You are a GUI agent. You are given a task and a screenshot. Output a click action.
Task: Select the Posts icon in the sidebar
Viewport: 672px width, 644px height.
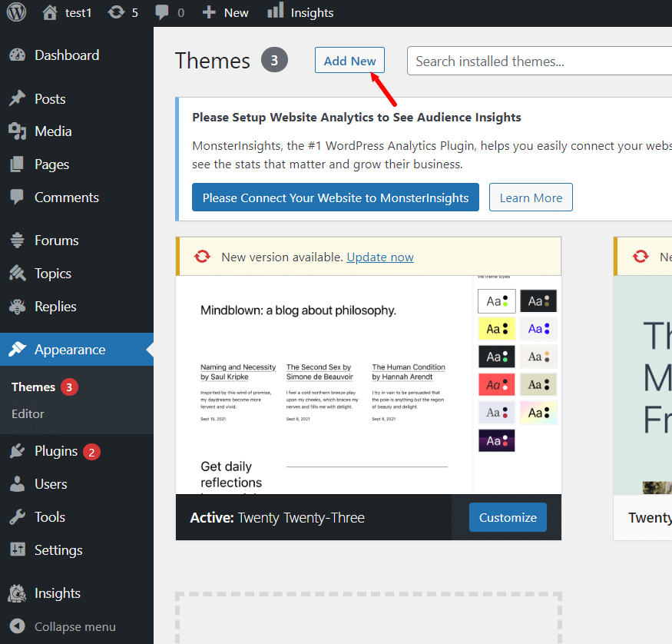point(17,98)
